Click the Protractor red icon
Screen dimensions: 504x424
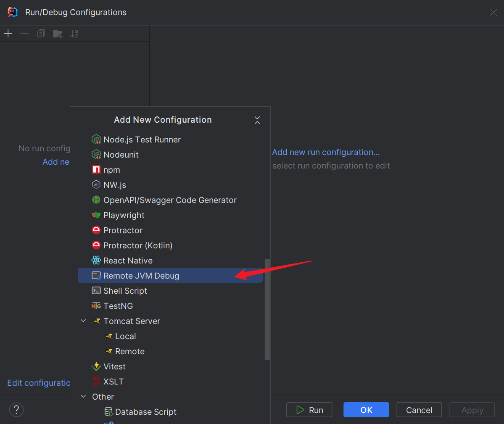pyautogui.click(x=96, y=230)
